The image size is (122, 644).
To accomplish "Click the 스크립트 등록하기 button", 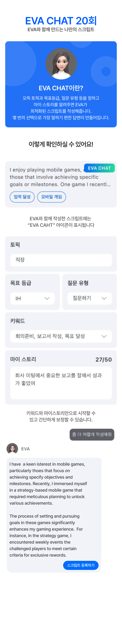I will click(x=81, y=565).
